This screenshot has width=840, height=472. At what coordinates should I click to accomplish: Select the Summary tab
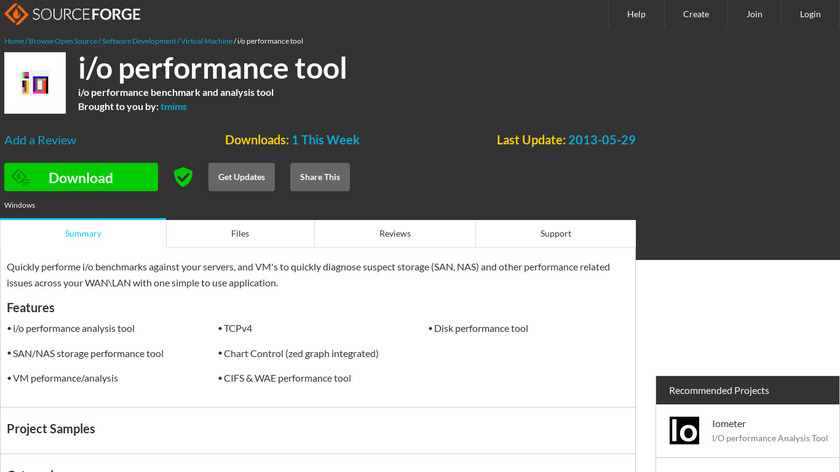83,234
